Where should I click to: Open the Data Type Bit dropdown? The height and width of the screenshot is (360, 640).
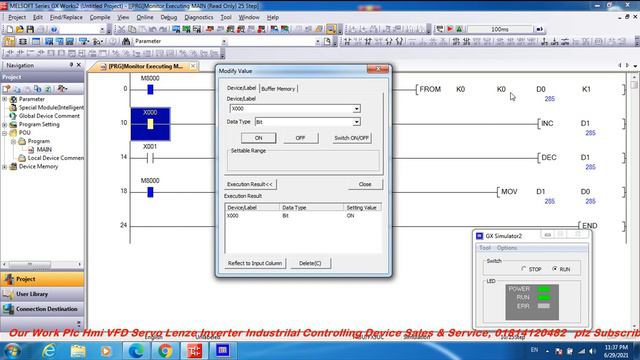(357, 122)
